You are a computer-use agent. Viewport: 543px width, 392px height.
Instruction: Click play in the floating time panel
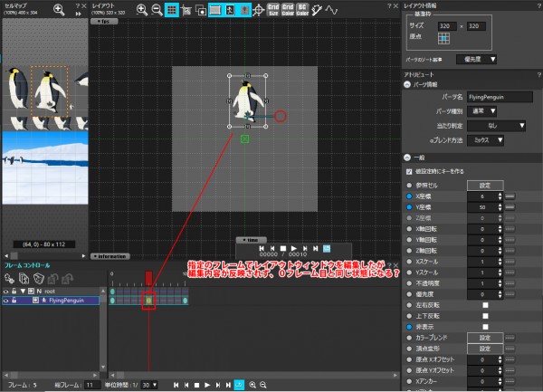coord(294,248)
